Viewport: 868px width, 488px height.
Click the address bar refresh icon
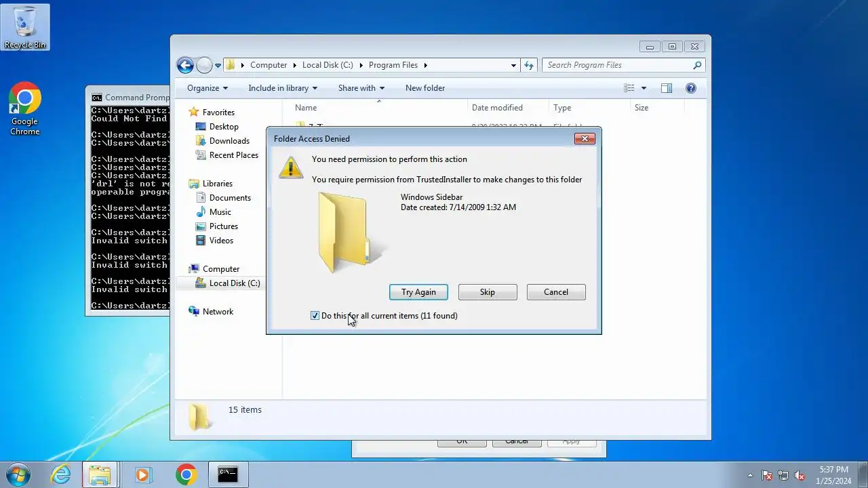coord(529,65)
